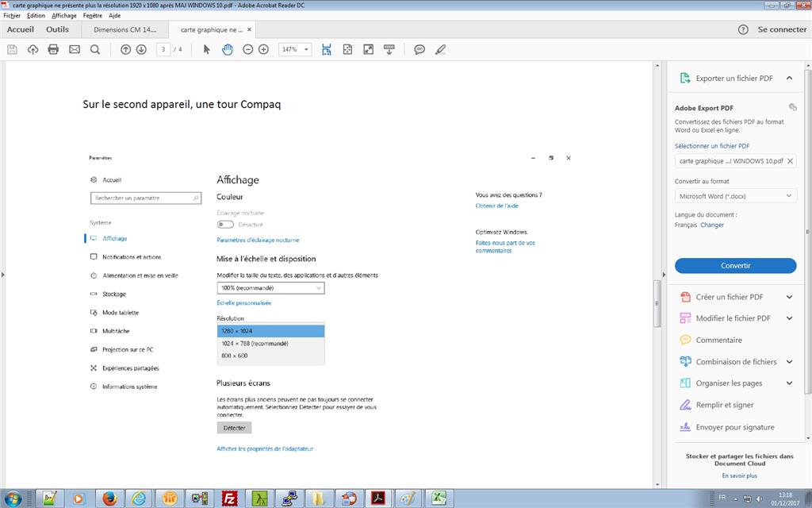Click En savoir plus link
This screenshot has width=812, height=508.
tap(740, 476)
